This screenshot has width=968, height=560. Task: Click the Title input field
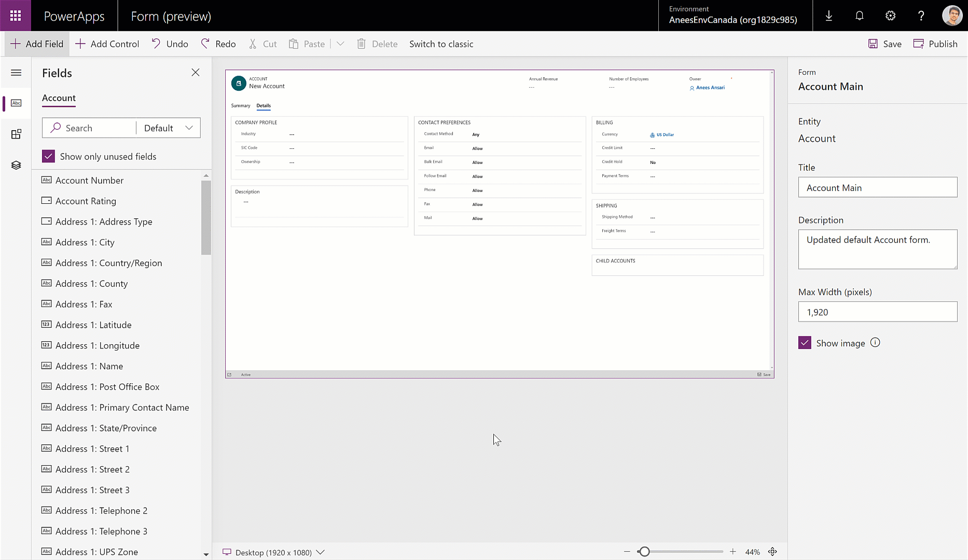(878, 187)
